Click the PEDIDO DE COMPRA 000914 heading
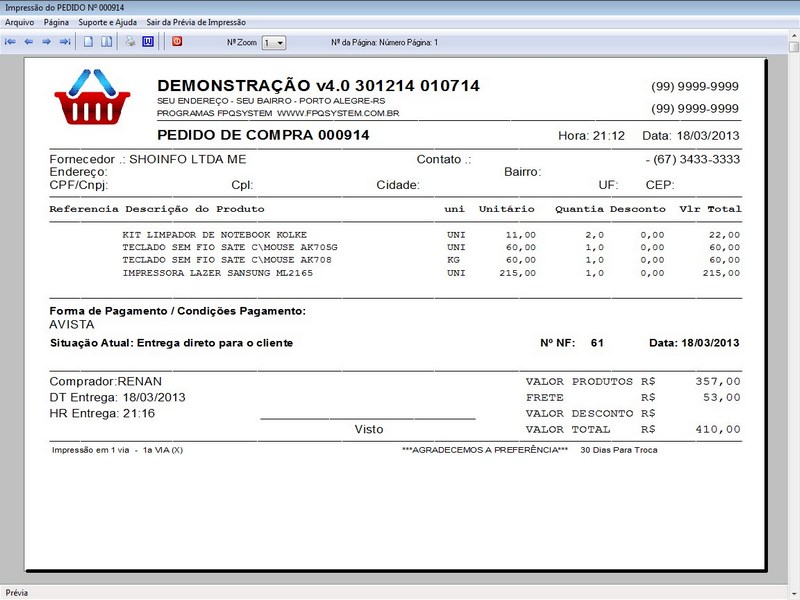This screenshot has width=800, height=600. click(x=263, y=135)
